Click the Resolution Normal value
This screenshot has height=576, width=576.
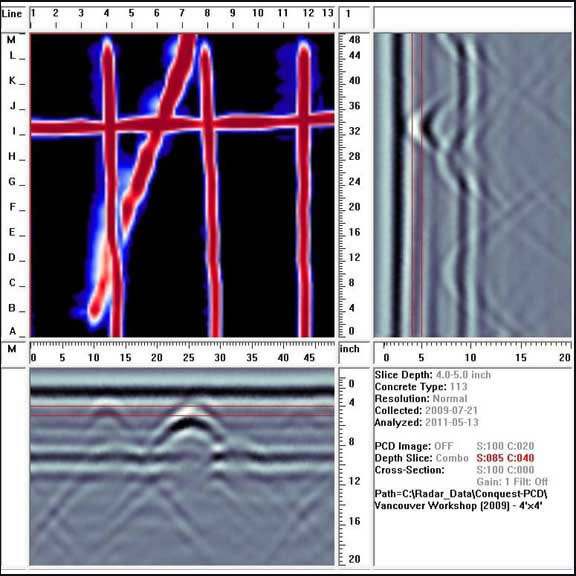pos(450,399)
